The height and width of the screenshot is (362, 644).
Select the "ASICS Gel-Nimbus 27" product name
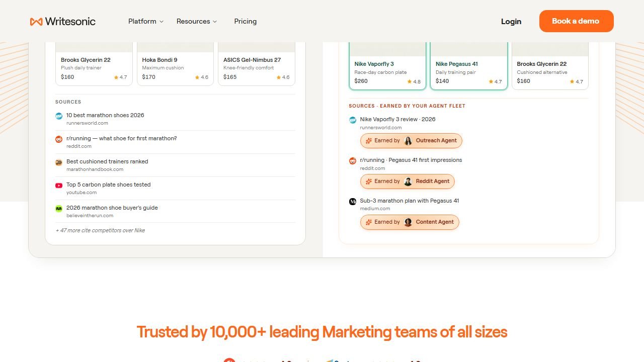(252, 60)
